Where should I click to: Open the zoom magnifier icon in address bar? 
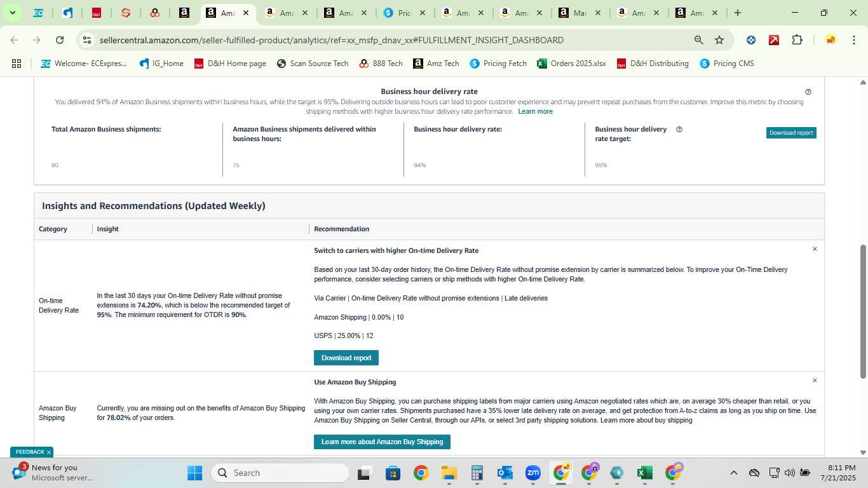(x=698, y=40)
